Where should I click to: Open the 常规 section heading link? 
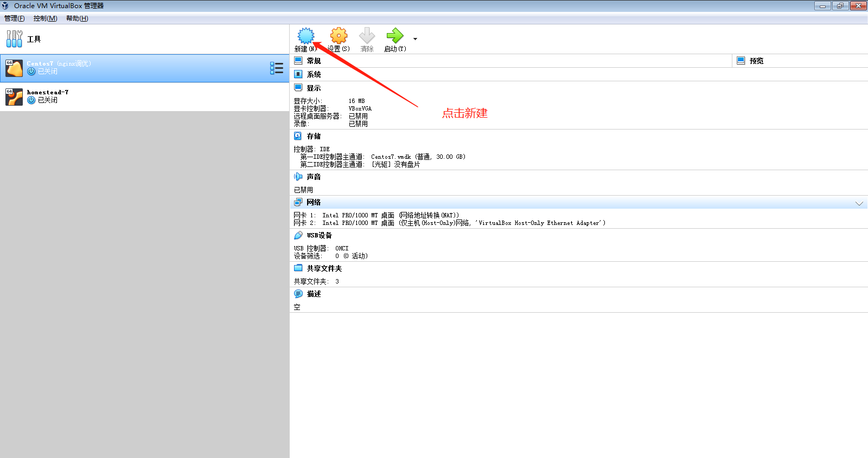[x=314, y=61]
